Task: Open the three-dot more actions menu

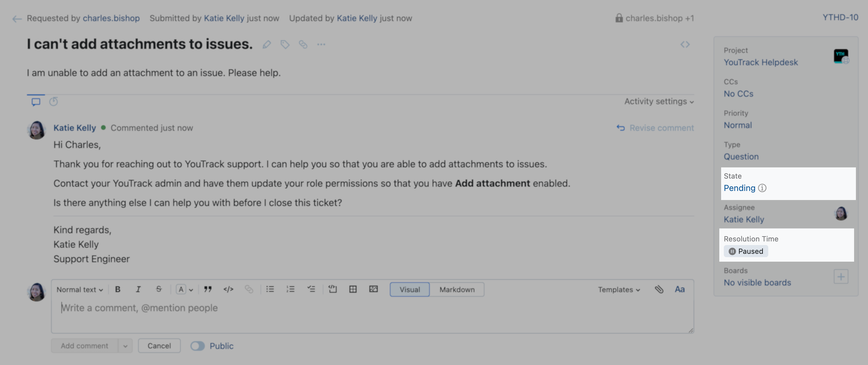Action: (321, 44)
